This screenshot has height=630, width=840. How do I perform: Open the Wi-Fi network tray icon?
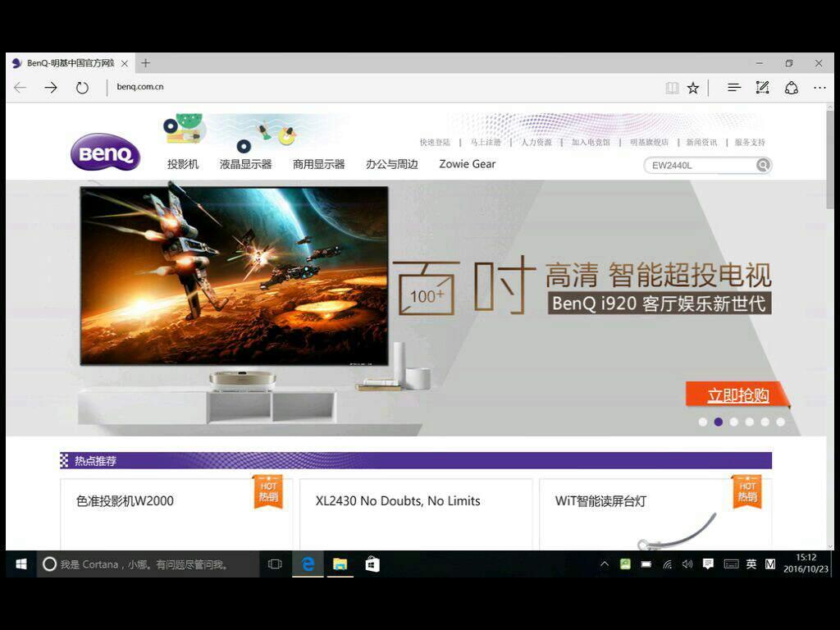click(x=667, y=564)
